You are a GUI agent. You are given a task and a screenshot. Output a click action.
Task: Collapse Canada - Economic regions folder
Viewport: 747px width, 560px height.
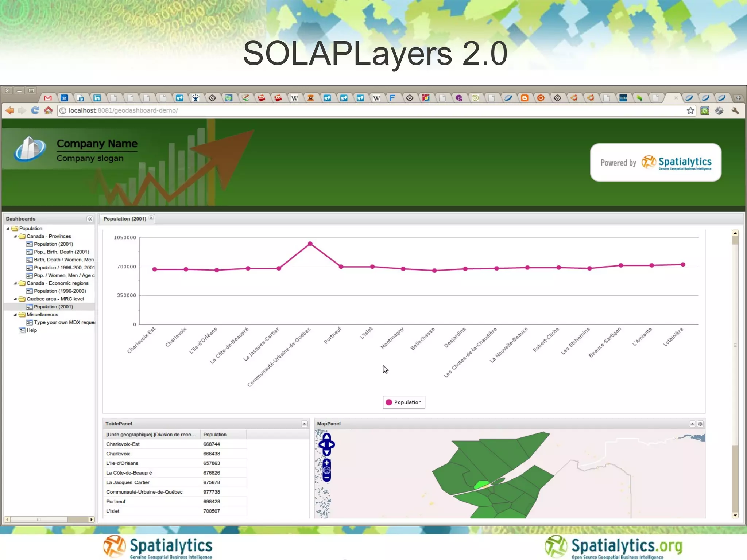[15, 283]
